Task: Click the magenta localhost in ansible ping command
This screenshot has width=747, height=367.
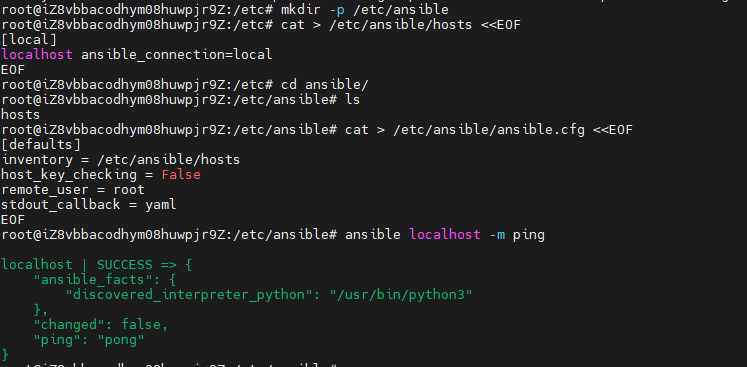Action: (444, 234)
